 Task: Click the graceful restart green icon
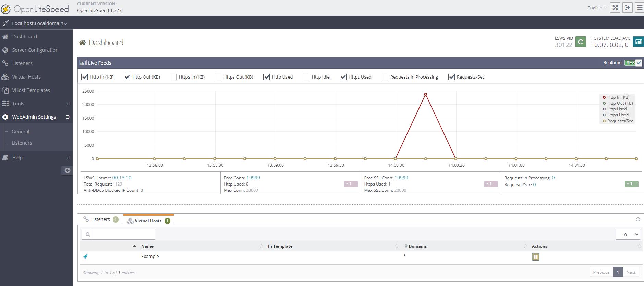(581, 42)
